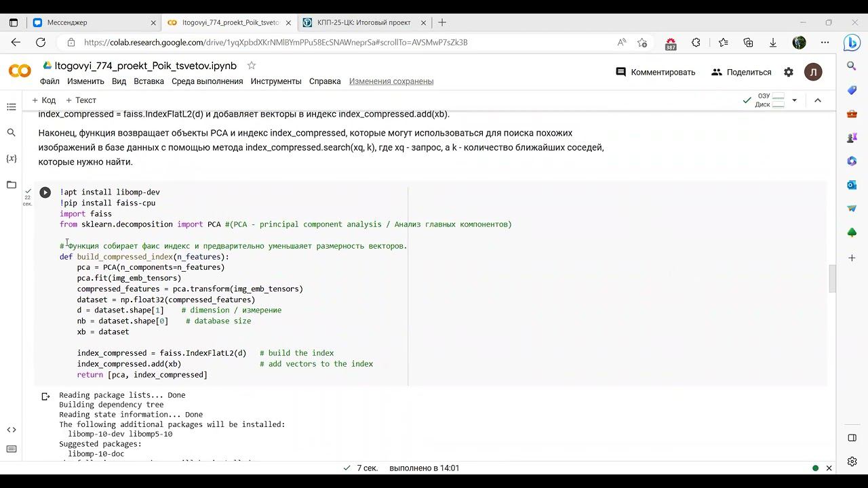Open a new browser tab

click(442, 22)
